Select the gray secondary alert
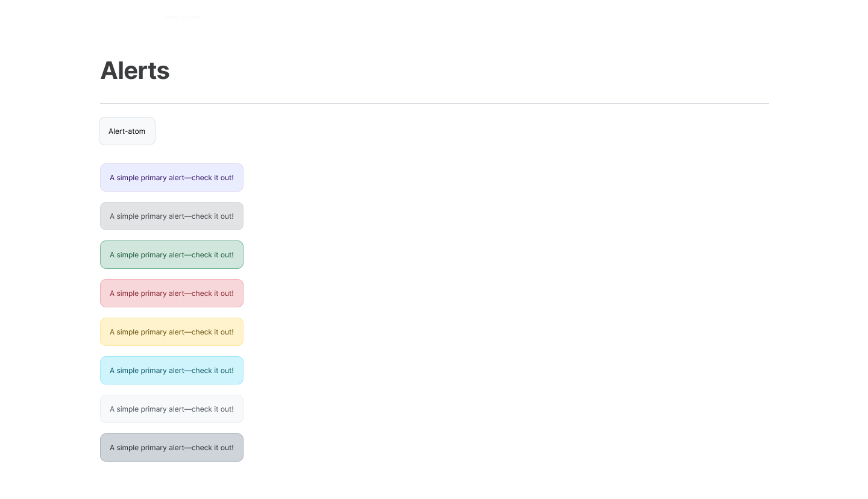 [172, 216]
